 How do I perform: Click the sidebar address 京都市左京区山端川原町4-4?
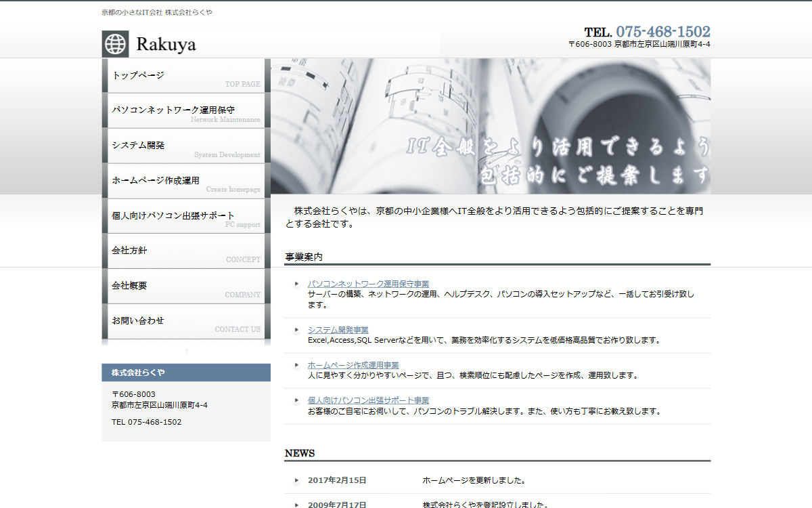(160, 405)
